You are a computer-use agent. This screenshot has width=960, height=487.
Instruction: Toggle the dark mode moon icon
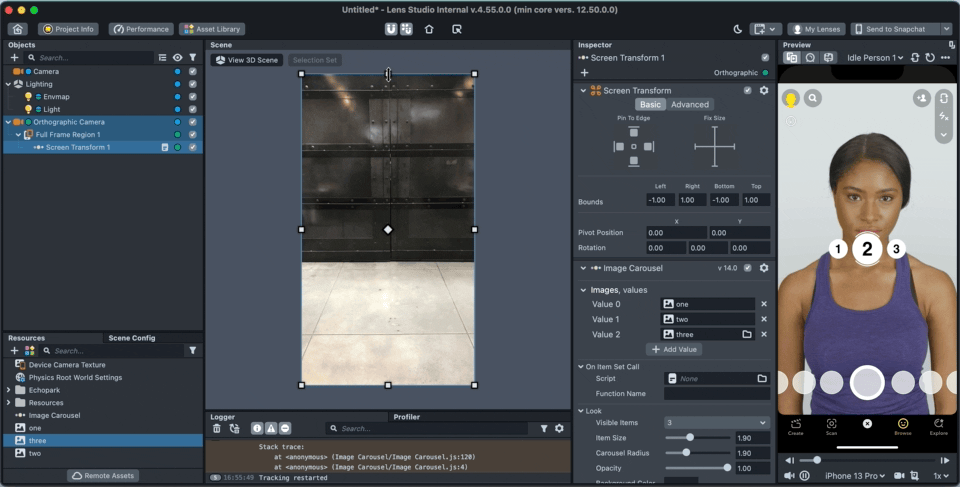point(738,29)
